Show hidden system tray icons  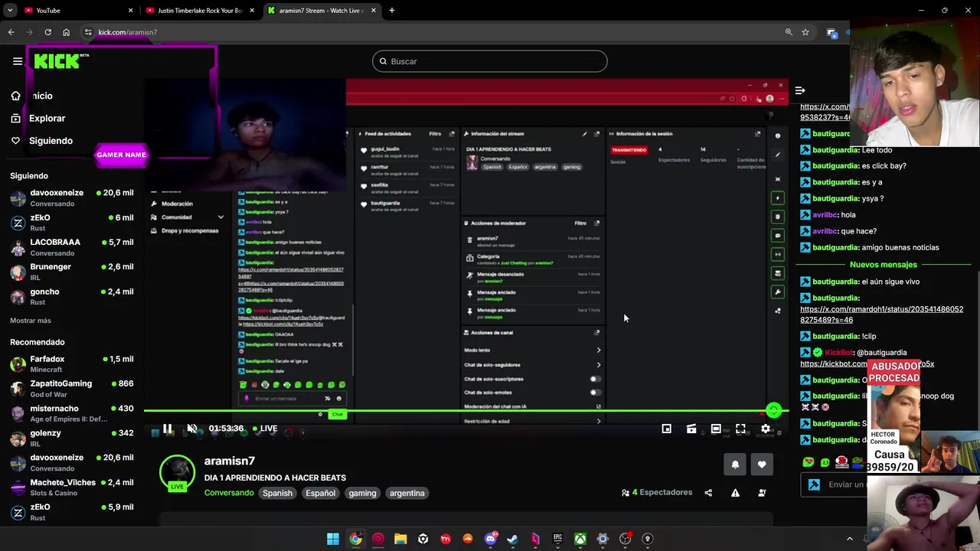coord(849,539)
